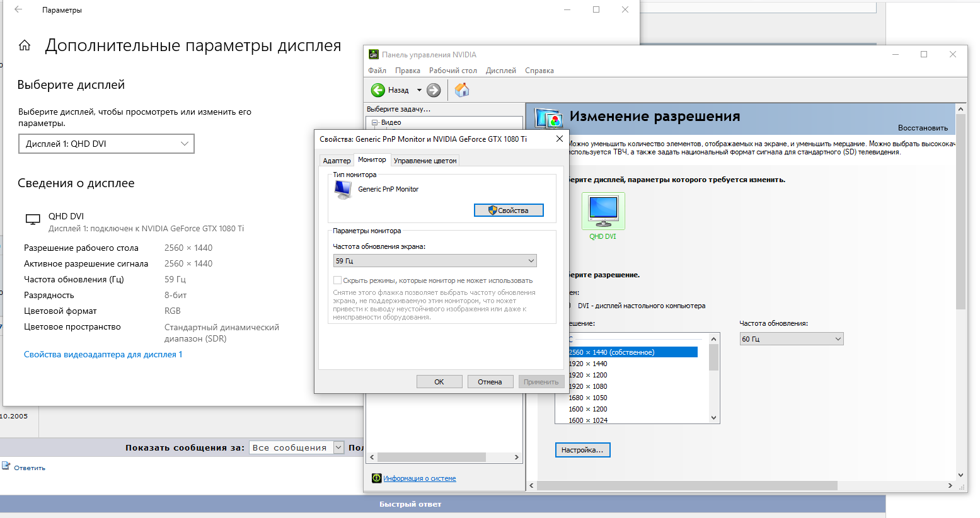Switch to the Управление цветом tab

pos(425,161)
